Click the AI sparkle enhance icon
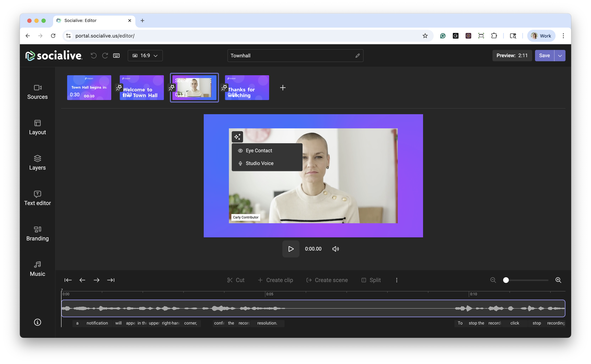Viewport: 591px width, 364px height. click(x=237, y=137)
